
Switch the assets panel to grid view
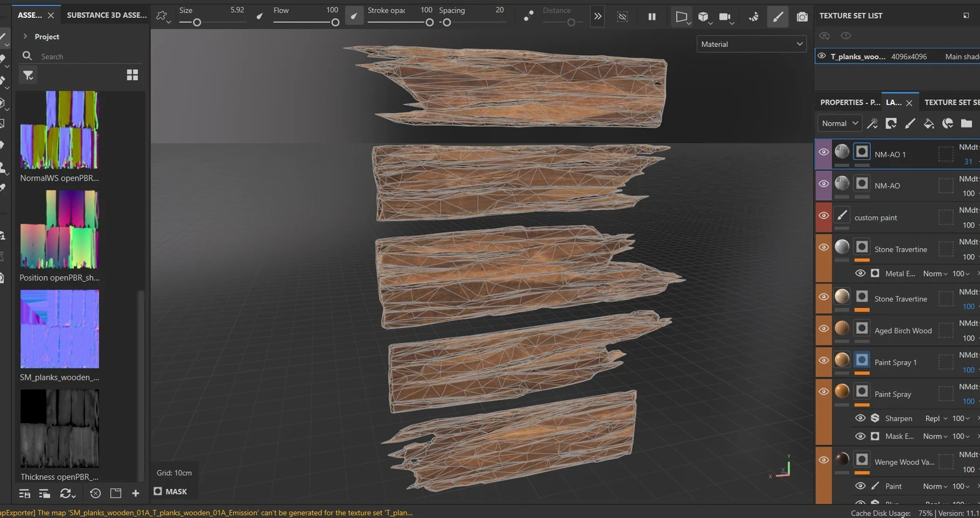coord(132,75)
